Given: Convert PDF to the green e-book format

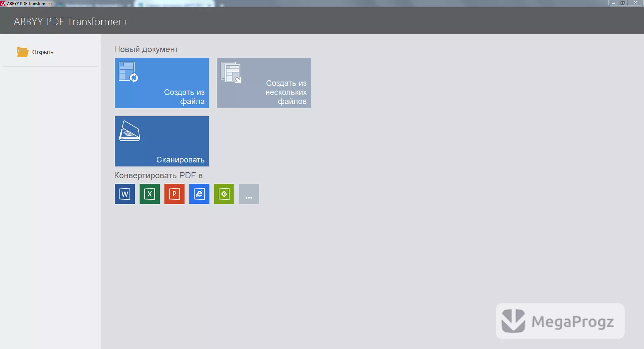Looking at the screenshot, I should [224, 194].
